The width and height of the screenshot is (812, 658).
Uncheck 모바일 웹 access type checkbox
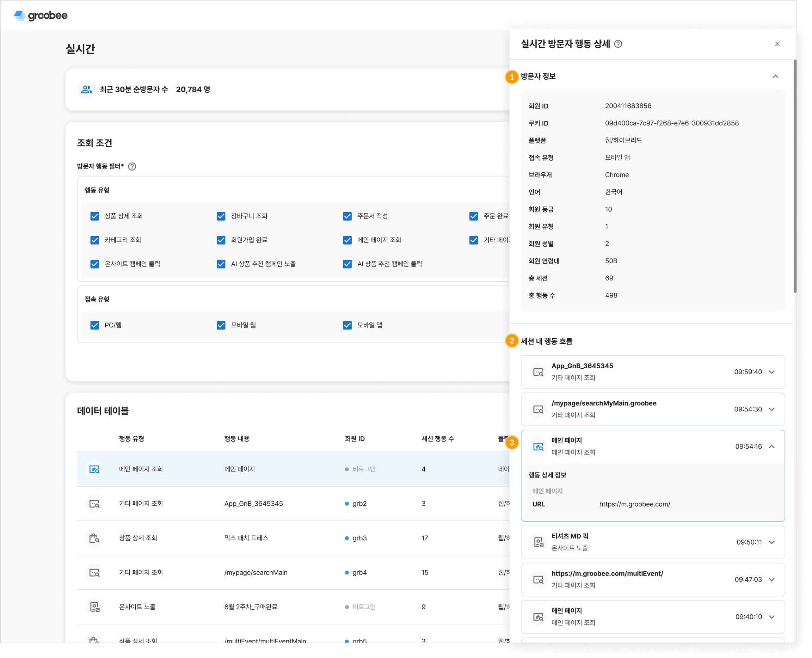coord(221,325)
